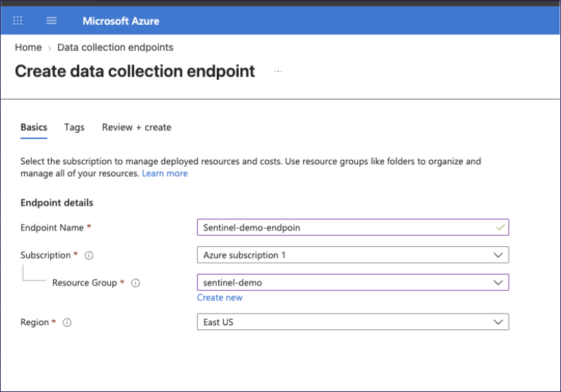Click the Subscription info icon
Image resolution: width=561 pixels, height=392 pixels.
(89, 255)
